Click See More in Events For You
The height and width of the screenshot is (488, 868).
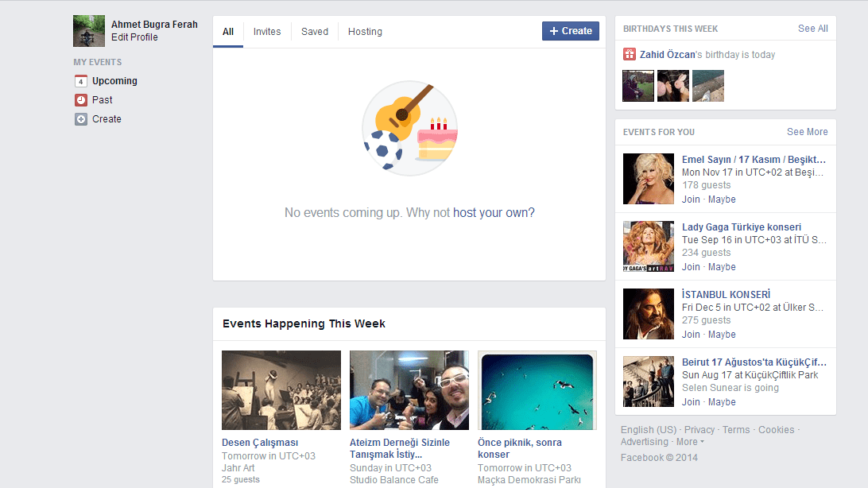pos(807,131)
